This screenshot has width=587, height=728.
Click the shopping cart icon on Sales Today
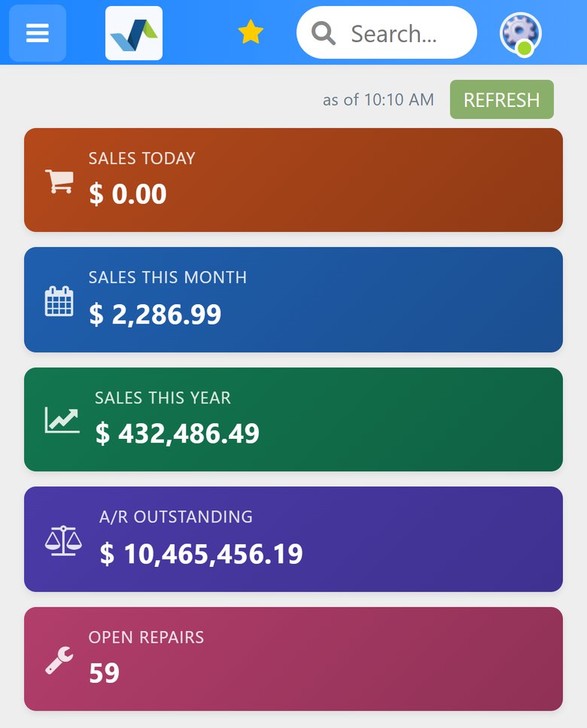coord(59,181)
